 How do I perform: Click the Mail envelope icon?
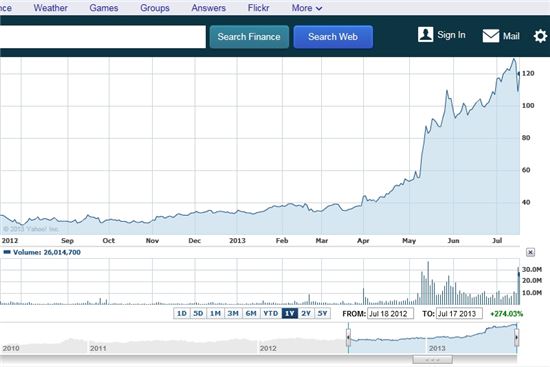[491, 36]
